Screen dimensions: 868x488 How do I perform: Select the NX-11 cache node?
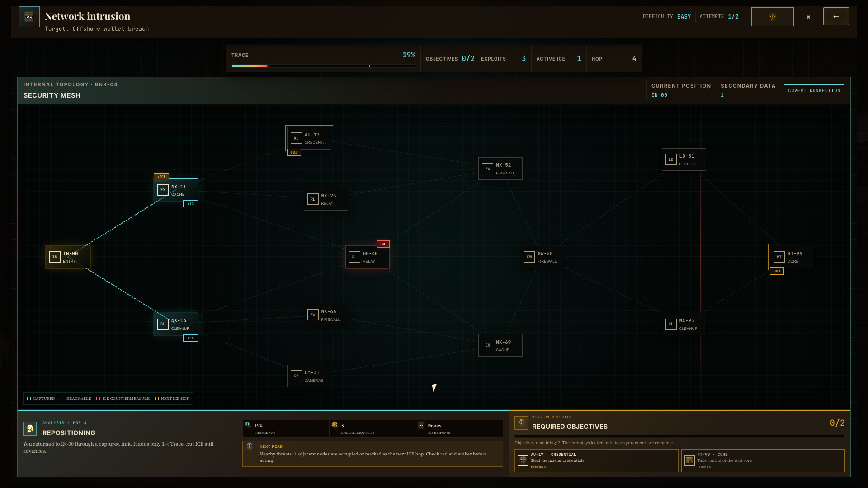point(176,190)
